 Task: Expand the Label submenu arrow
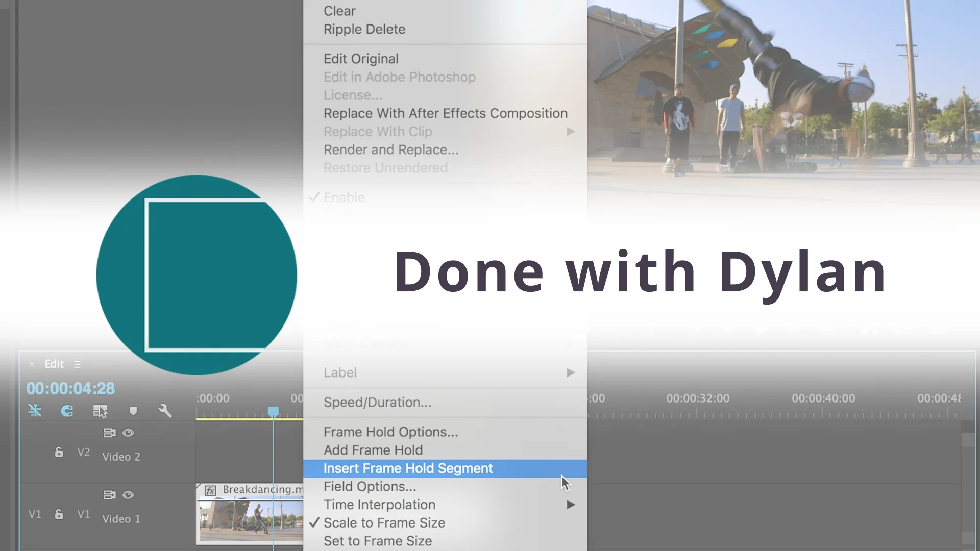(571, 373)
